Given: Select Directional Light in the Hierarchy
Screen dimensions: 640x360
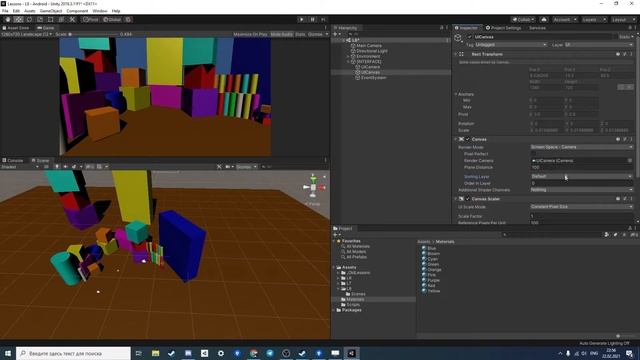Looking at the screenshot, I should point(372,51).
